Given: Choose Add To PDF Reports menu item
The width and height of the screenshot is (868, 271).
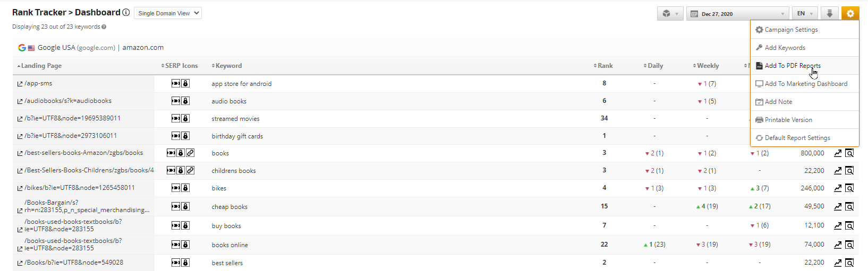Looking at the screenshot, I should [792, 66].
